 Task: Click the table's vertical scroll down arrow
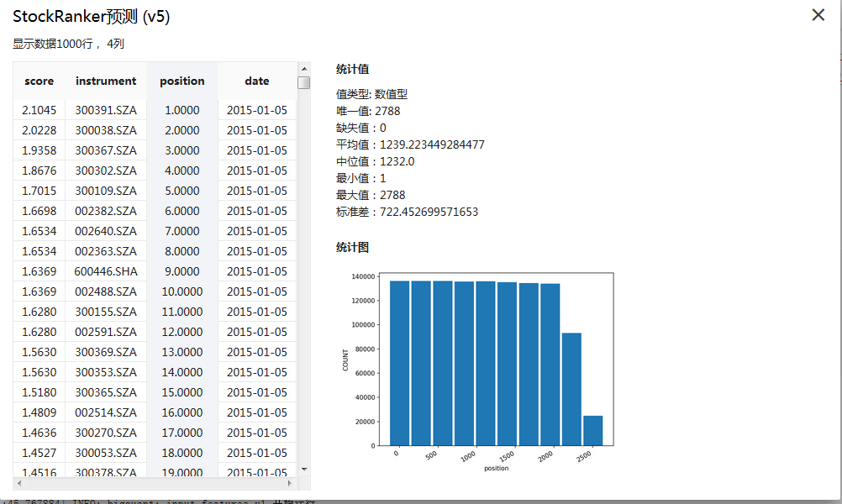(304, 469)
